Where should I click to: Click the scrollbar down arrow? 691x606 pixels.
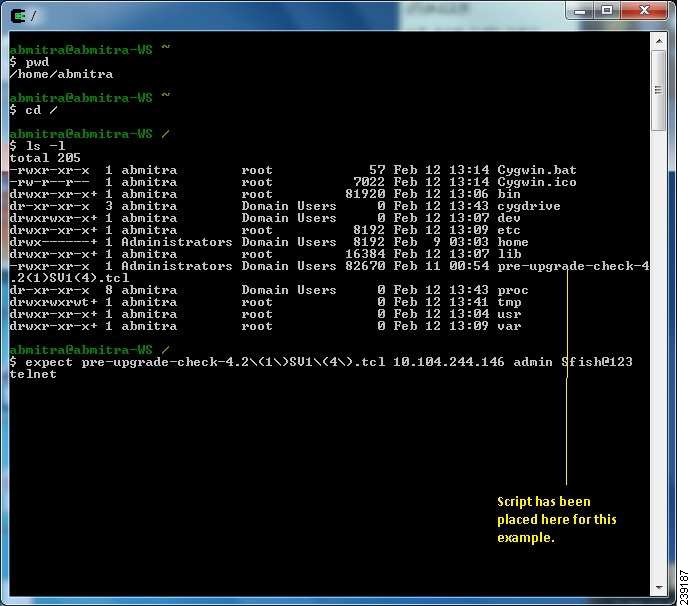(x=659, y=587)
